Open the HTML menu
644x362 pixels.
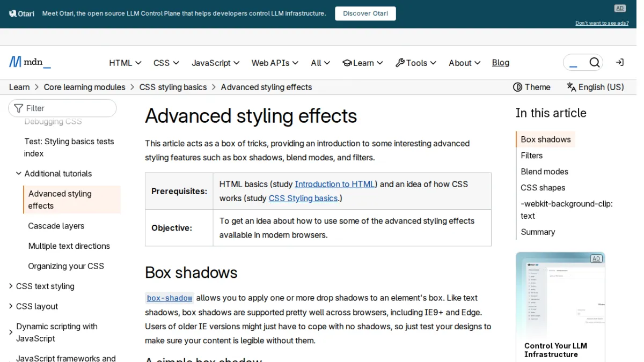click(x=125, y=63)
